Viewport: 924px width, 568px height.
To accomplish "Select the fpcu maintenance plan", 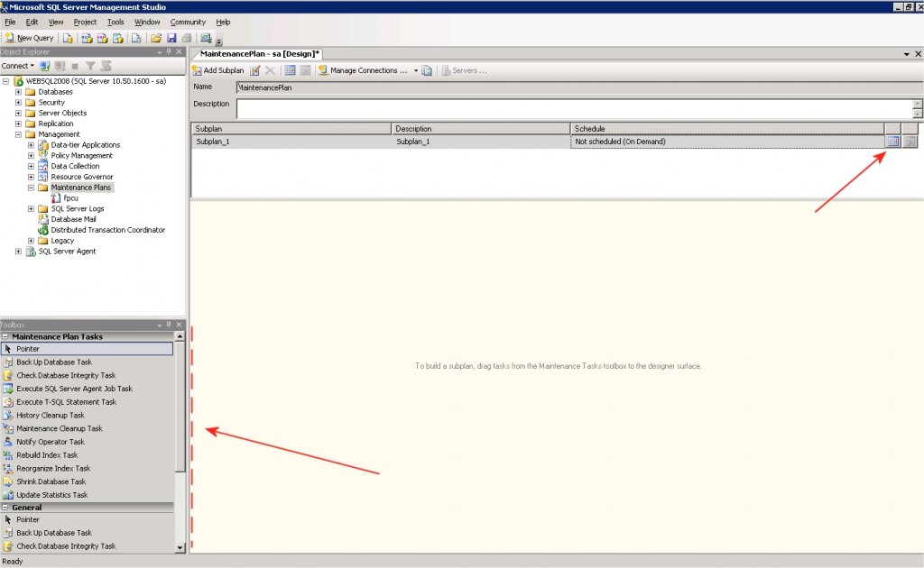I will pyautogui.click(x=70, y=198).
